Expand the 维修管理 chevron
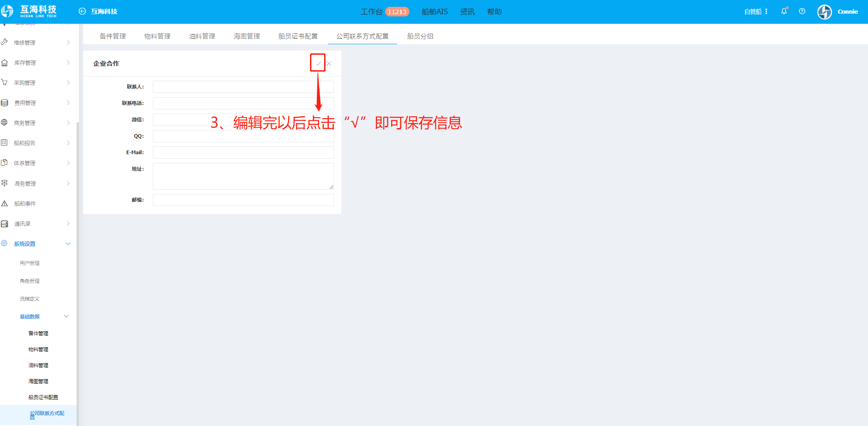The width and height of the screenshot is (868, 426). pos(68,42)
